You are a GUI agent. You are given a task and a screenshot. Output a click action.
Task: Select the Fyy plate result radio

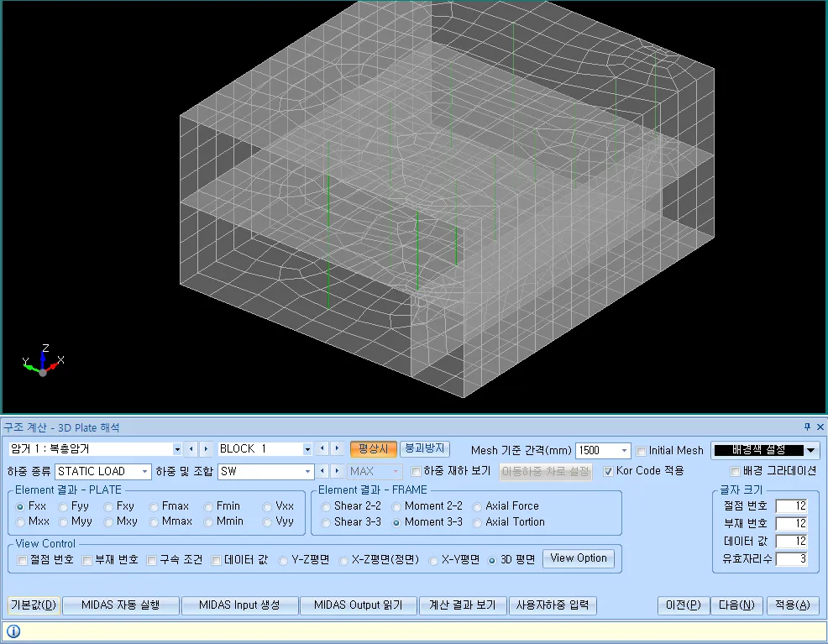pos(63,507)
